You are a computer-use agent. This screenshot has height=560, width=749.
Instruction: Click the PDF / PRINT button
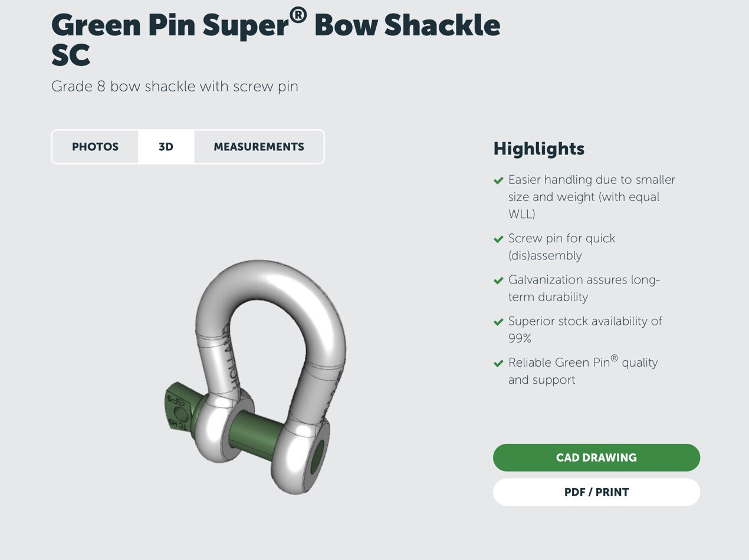596,492
